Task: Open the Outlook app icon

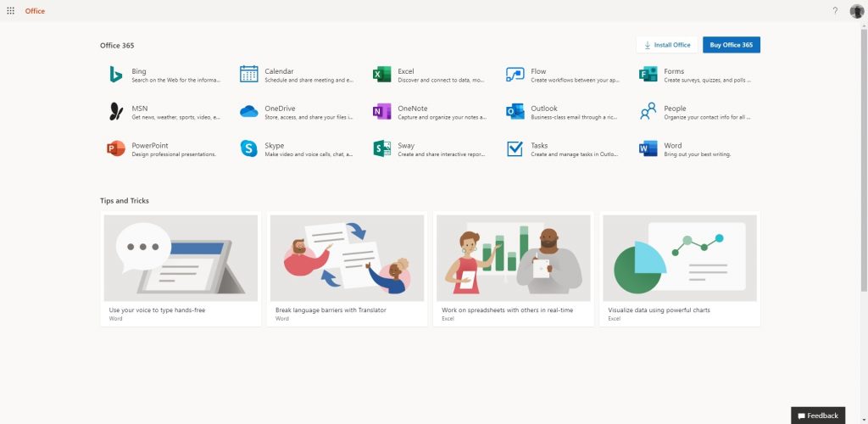Action: coord(515,111)
